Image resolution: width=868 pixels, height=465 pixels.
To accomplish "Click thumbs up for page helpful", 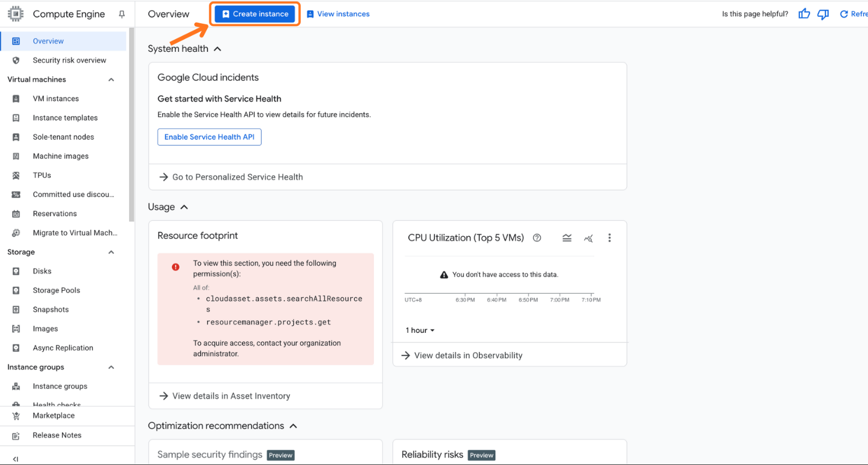I will [x=804, y=14].
